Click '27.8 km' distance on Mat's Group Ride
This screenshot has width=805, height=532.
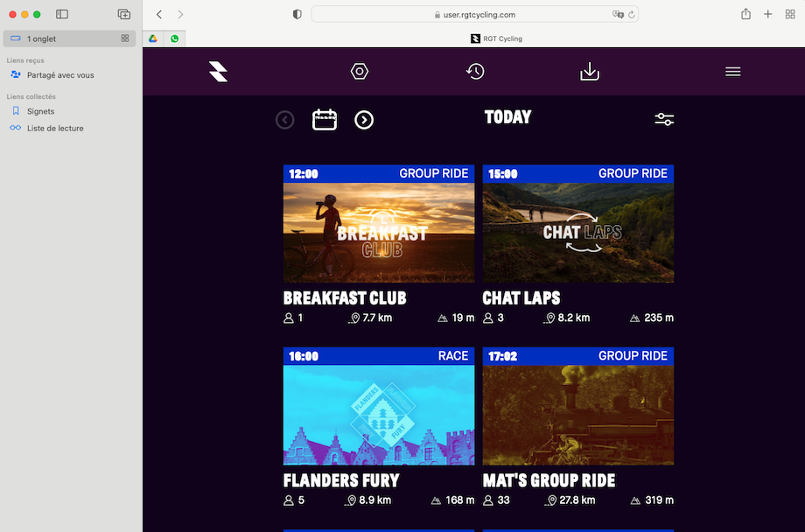coord(577,500)
